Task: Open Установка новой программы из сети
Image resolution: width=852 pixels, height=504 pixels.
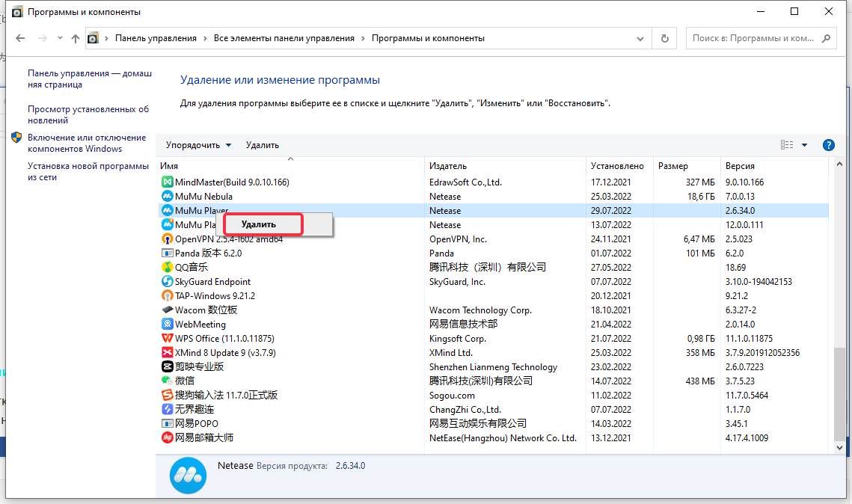Action: coord(88,171)
